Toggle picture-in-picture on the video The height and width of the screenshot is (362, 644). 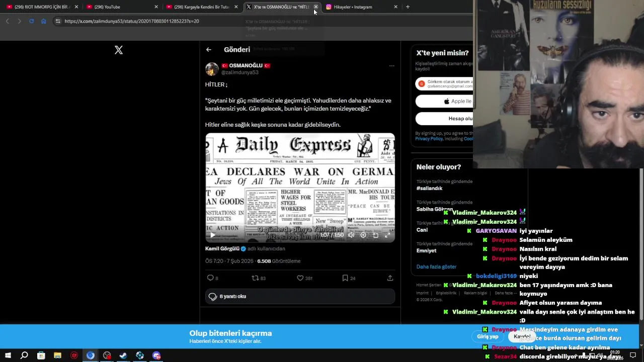click(375, 235)
